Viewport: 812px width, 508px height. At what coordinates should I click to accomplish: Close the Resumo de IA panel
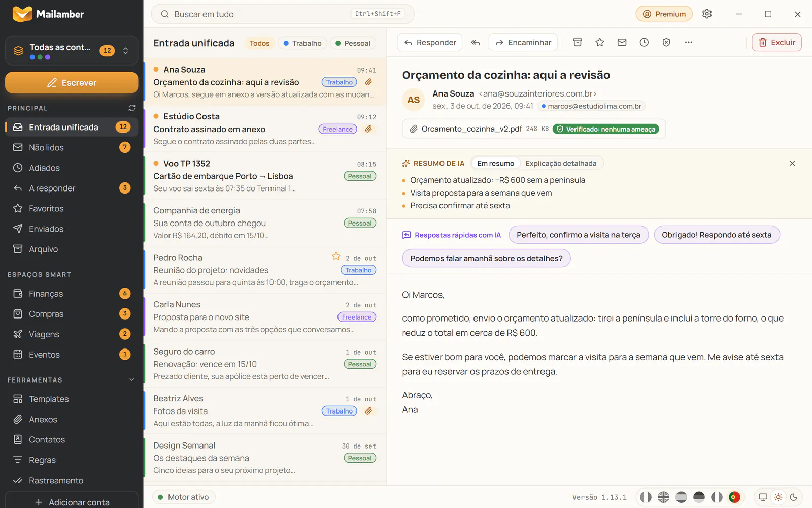[792, 163]
